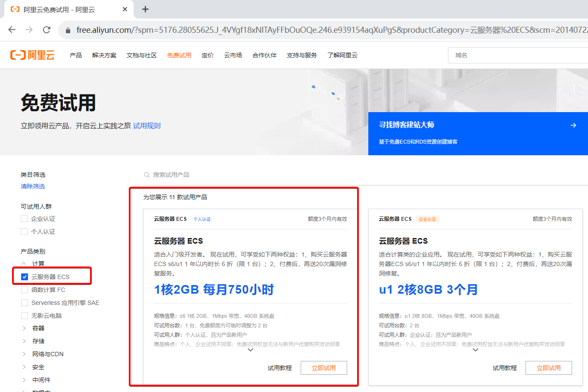The width and height of the screenshot is (588, 392).
Task: Expand the 网络与CDN category
Action: tap(24, 354)
